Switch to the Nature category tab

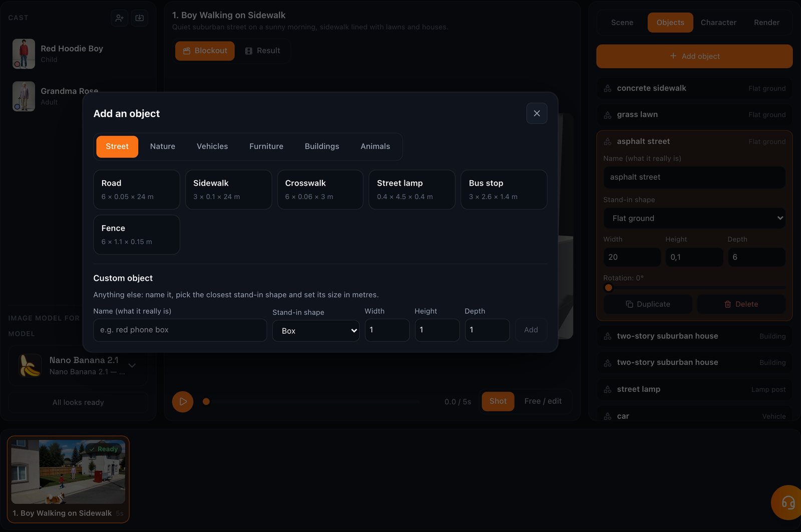pos(163,147)
